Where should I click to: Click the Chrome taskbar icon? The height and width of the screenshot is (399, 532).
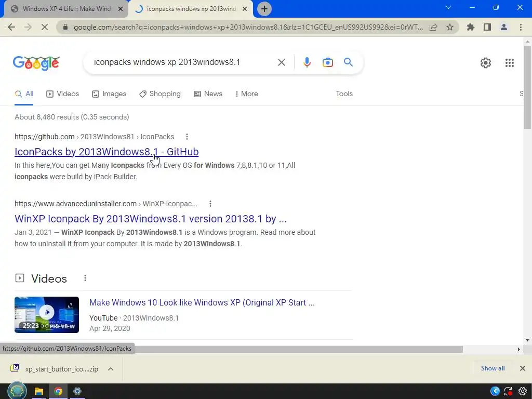point(58,391)
